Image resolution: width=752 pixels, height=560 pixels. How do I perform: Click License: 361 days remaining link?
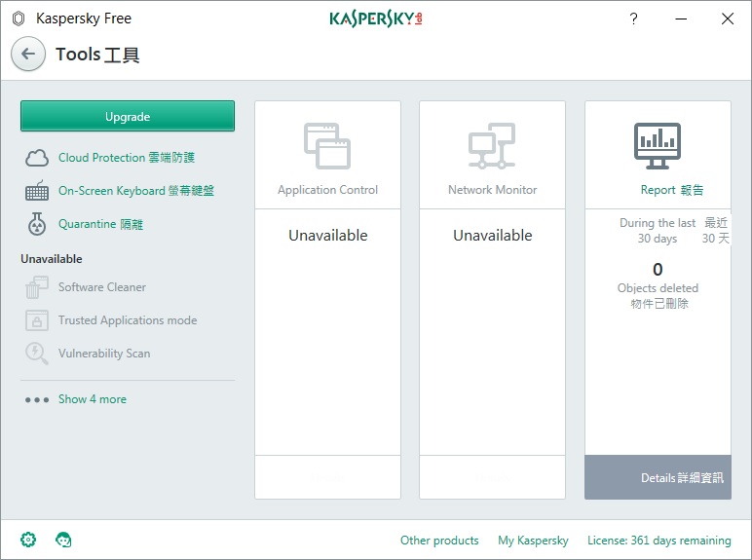[x=659, y=541]
